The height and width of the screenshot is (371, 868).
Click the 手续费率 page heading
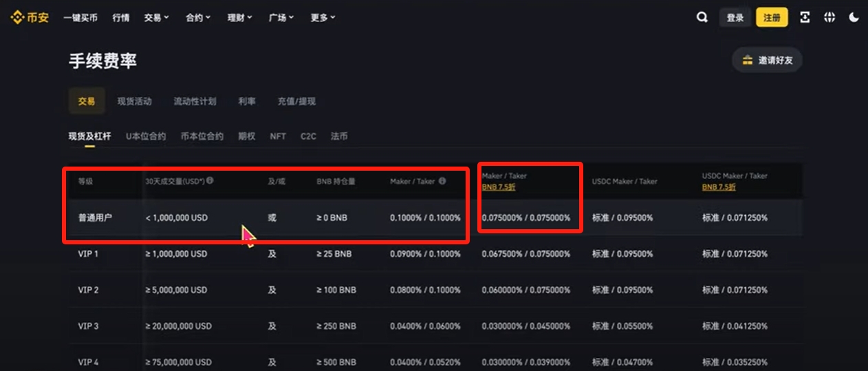[103, 61]
